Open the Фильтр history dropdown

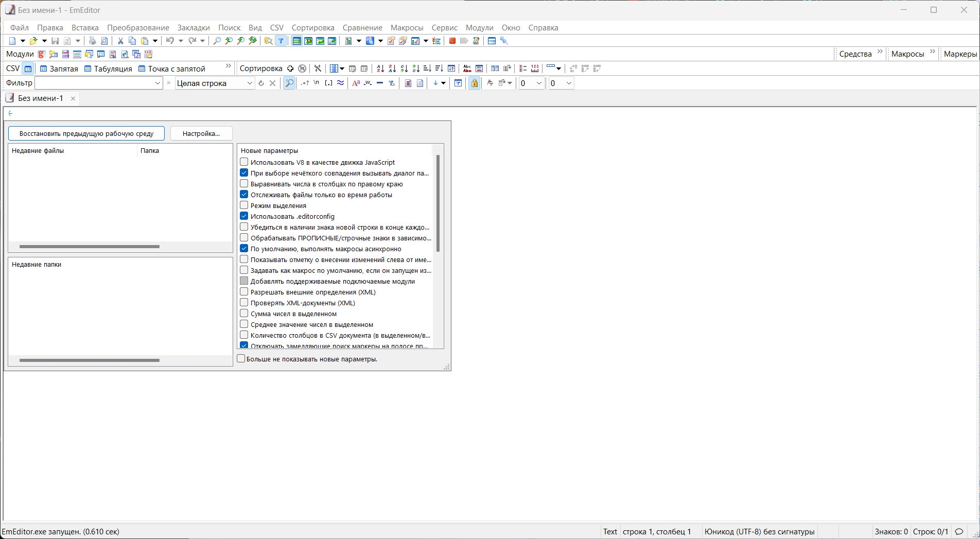click(157, 83)
